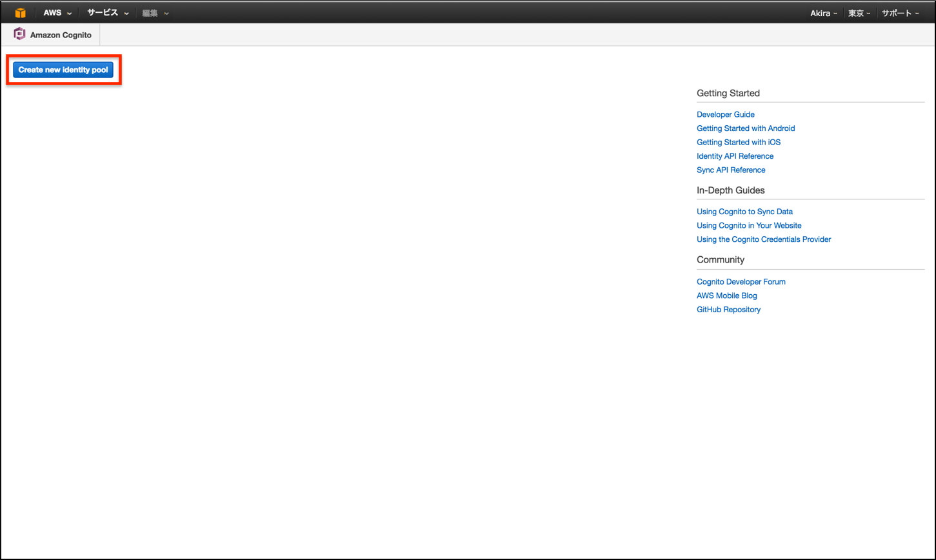Open Getting Started with iOS

(x=738, y=142)
